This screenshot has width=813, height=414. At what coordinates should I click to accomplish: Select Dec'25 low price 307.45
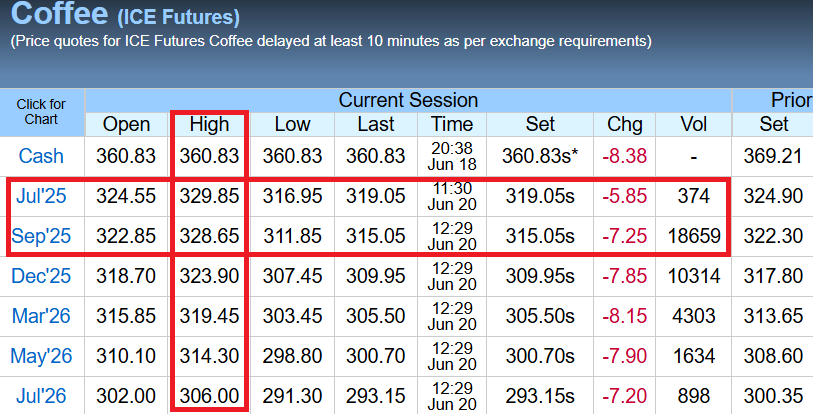[x=292, y=276]
